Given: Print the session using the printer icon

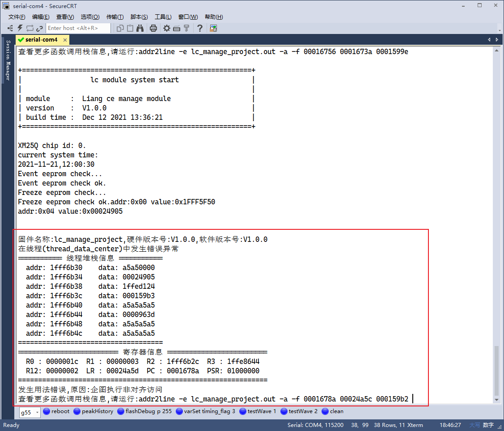Looking at the screenshot, I should click(x=153, y=28).
